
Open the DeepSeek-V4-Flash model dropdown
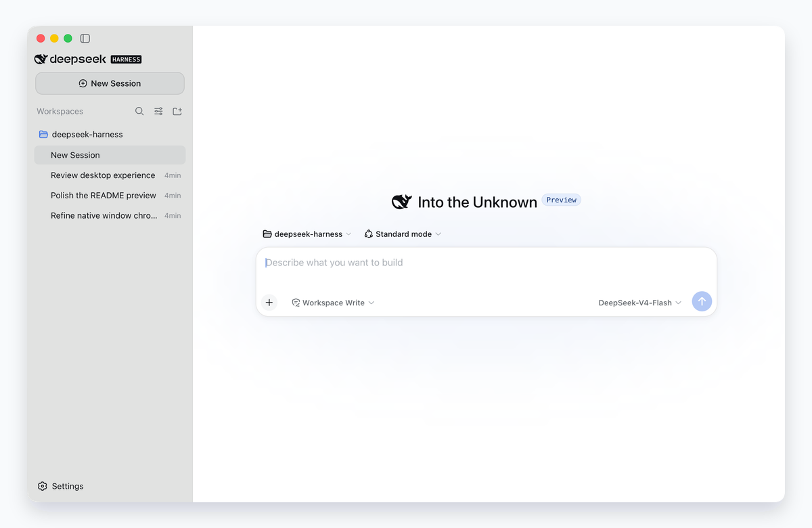(x=640, y=303)
